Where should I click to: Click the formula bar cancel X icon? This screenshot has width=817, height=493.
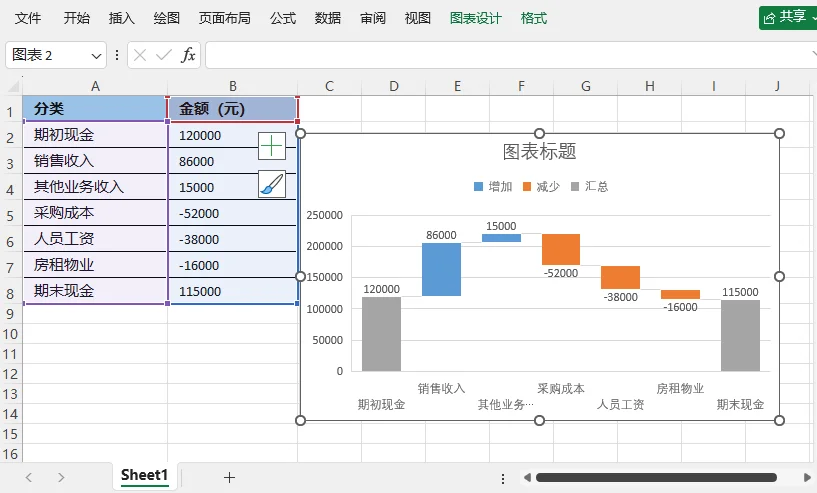140,55
